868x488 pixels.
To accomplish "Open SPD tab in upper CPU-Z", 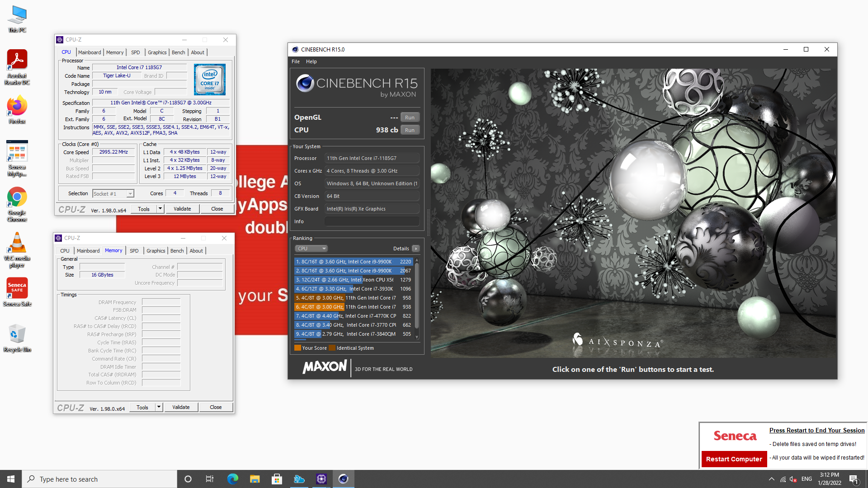I will [x=136, y=52].
